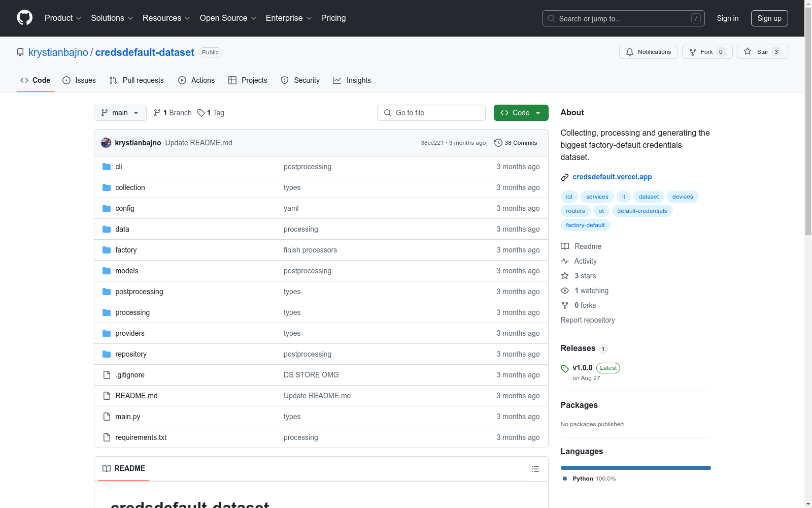Open the Pricing link
The image size is (812, 508).
(333, 18)
